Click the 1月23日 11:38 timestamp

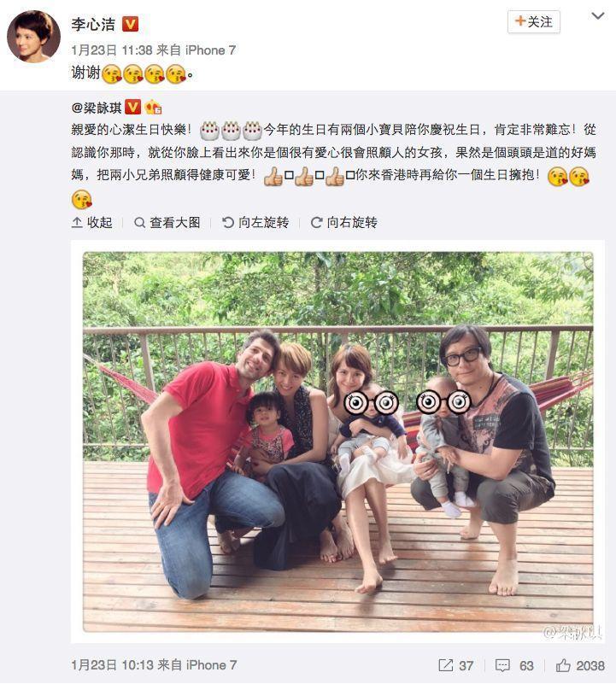[x=112, y=50]
